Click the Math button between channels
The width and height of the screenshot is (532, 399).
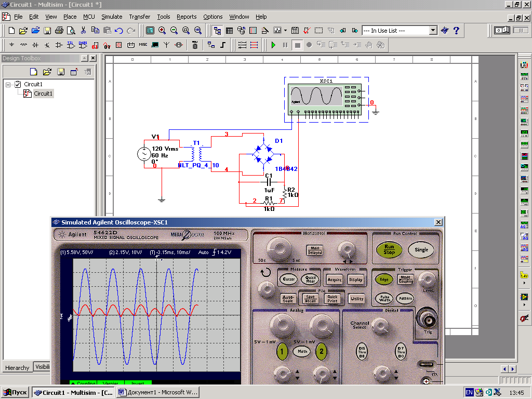click(x=302, y=351)
